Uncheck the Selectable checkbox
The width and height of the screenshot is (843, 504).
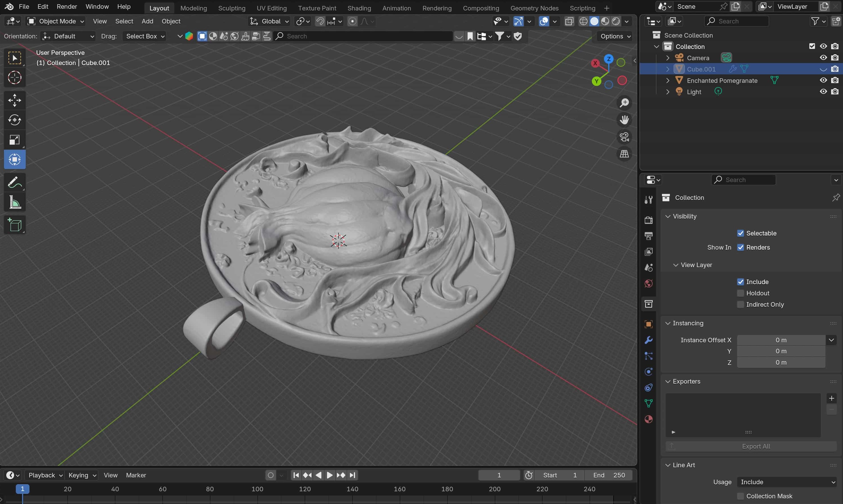(740, 233)
